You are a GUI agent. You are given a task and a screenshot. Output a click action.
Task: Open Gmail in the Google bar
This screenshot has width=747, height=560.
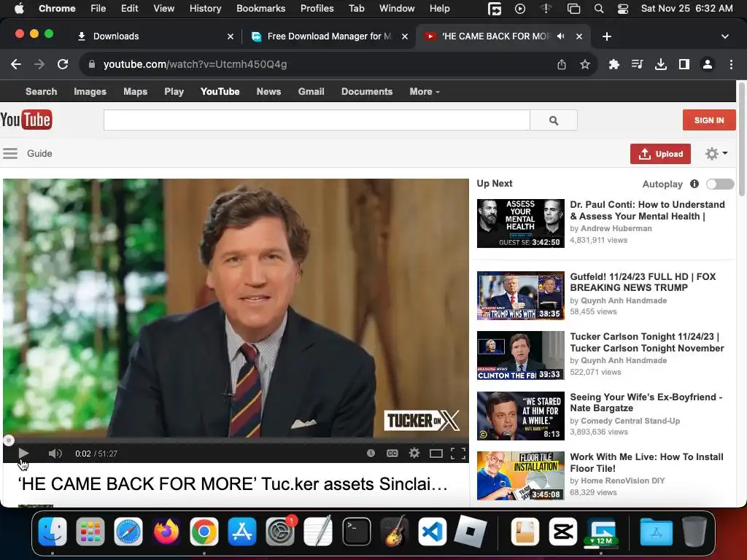(x=311, y=91)
